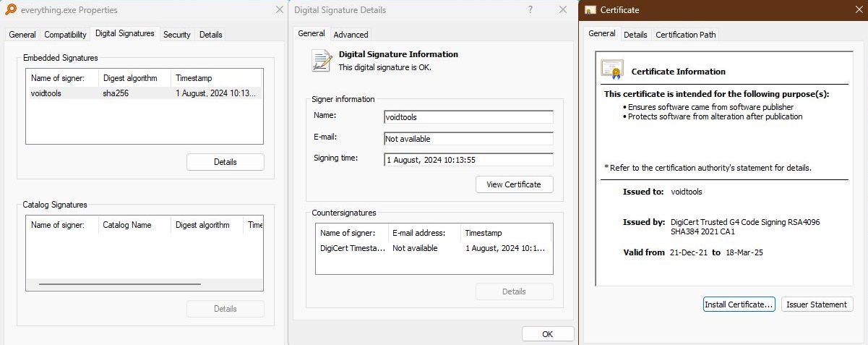Click the View Certificate button

514,184
